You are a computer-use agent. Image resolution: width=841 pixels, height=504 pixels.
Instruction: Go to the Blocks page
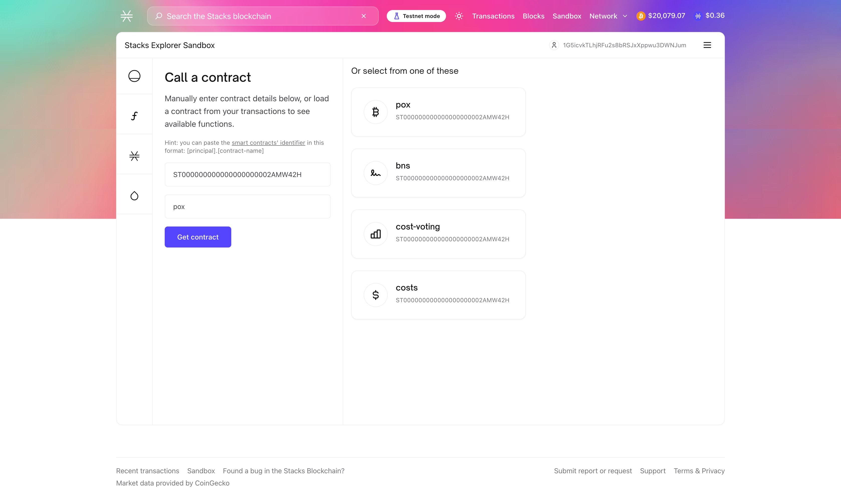pos(533,16)
